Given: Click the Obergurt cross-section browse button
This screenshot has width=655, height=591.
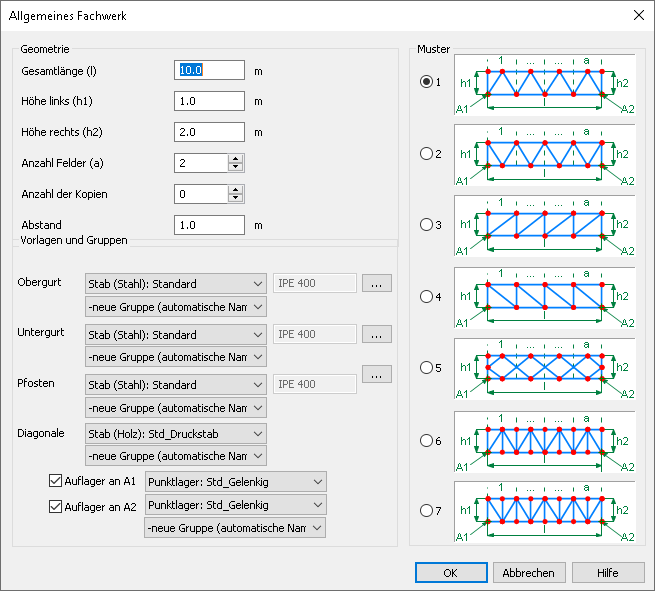Looking at the screenshot, I should (376, 284).
